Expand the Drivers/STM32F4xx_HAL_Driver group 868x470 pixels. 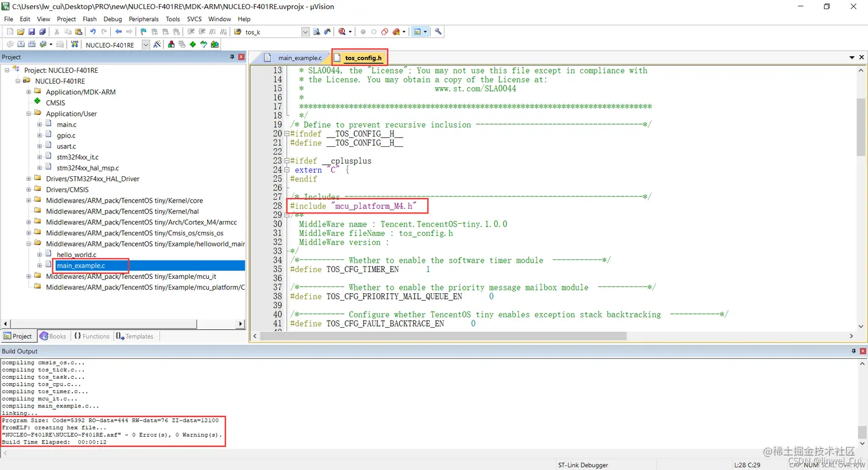click(29, 178)
